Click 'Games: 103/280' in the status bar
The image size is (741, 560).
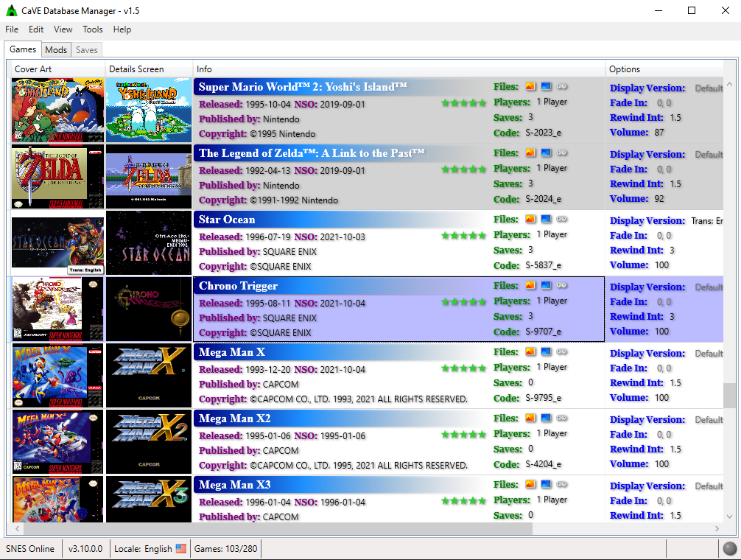click(226, 549)
